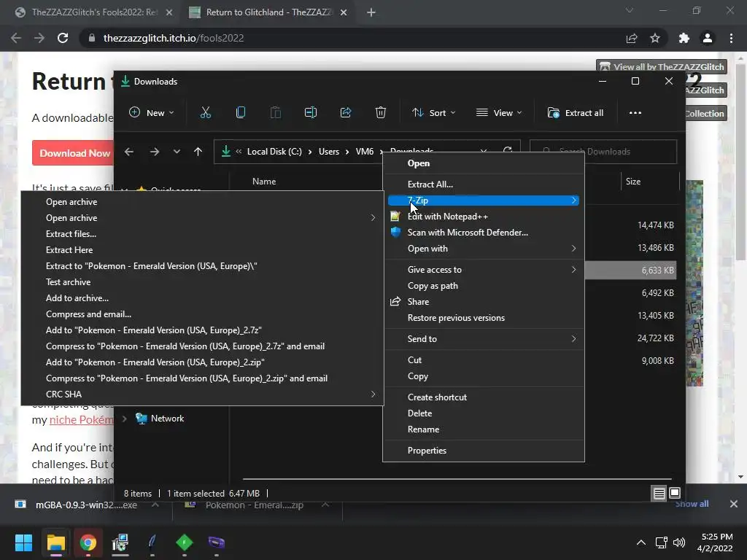The height and width of the screenshot is (560, 747).
Task: Switch to details view layout icon
Action: (x=659, y=494)
